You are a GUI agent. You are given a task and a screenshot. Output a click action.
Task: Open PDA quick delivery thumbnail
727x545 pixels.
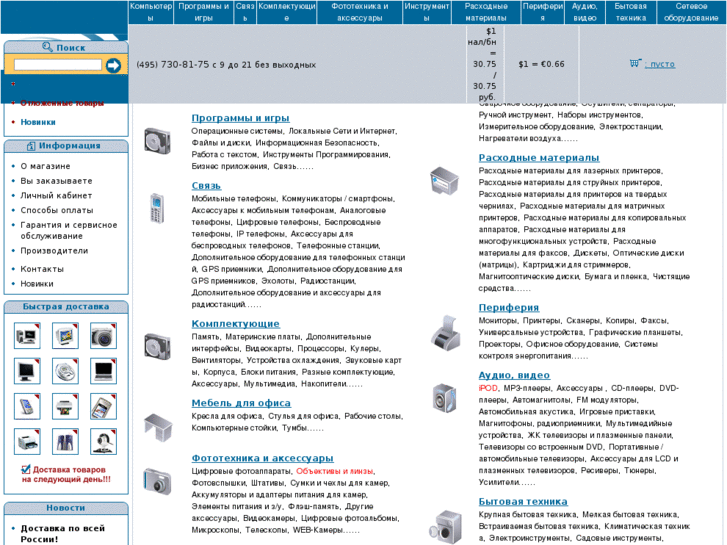(x=27, y=406)
